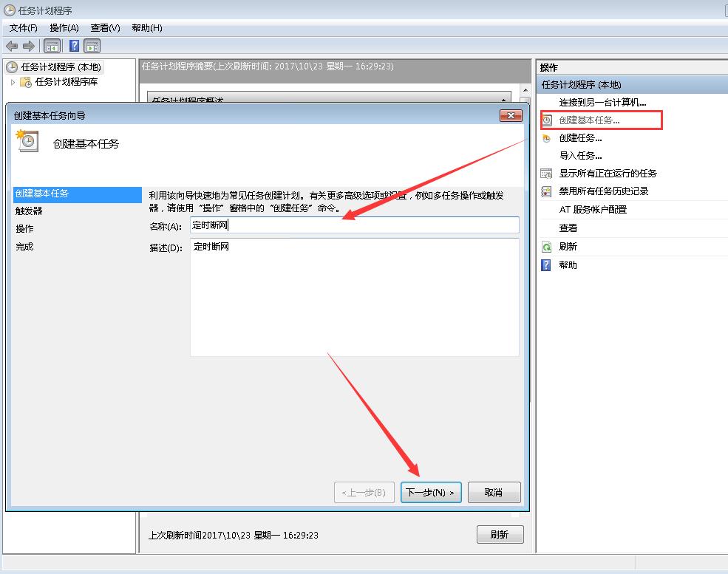Image resolution: width=728 pixels, height=574 pixels.
Task: Click the 取消 button in wizard
Action: click(494, 493)
